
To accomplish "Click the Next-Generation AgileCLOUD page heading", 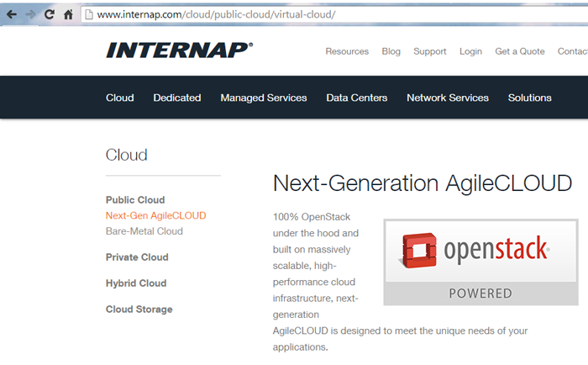I will click(x=423, y=183).
